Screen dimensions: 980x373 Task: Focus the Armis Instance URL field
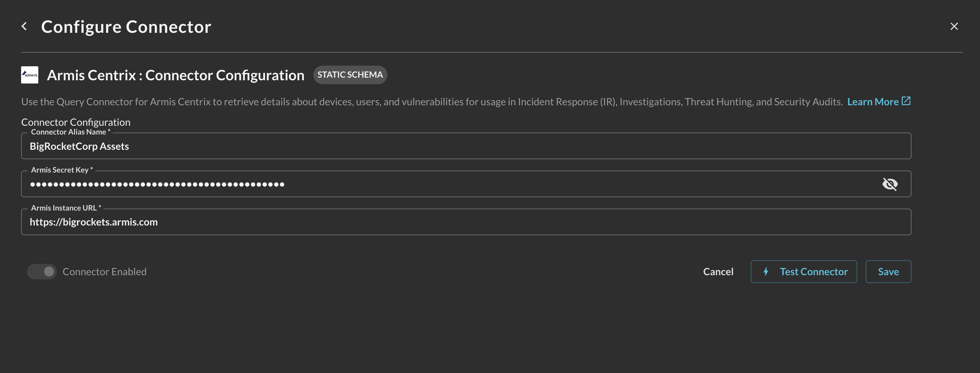tap(466, 222)
